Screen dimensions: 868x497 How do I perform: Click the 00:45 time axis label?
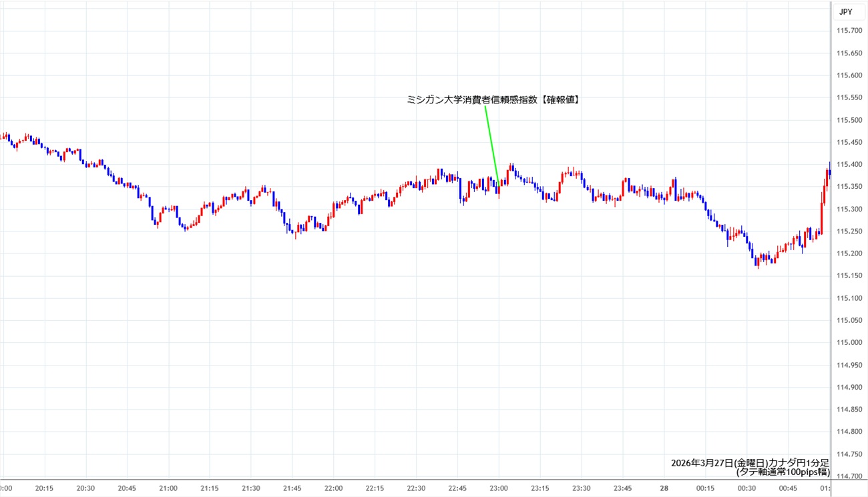point(788,488)
